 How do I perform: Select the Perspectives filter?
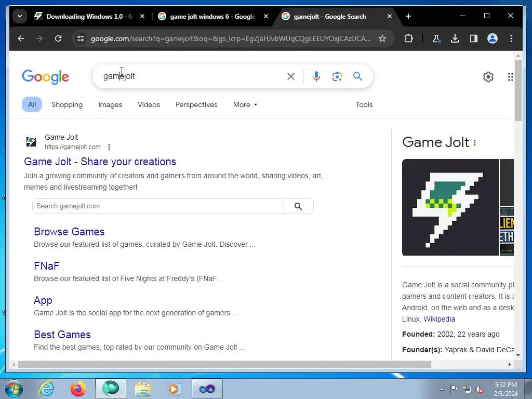click(196, 104)
